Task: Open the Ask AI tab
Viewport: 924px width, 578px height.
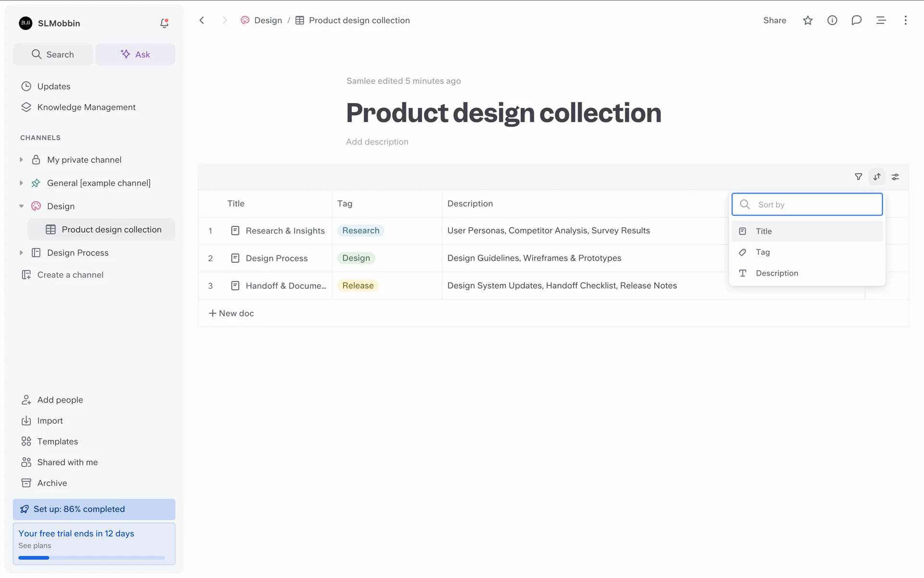Action: click(135, 54)
